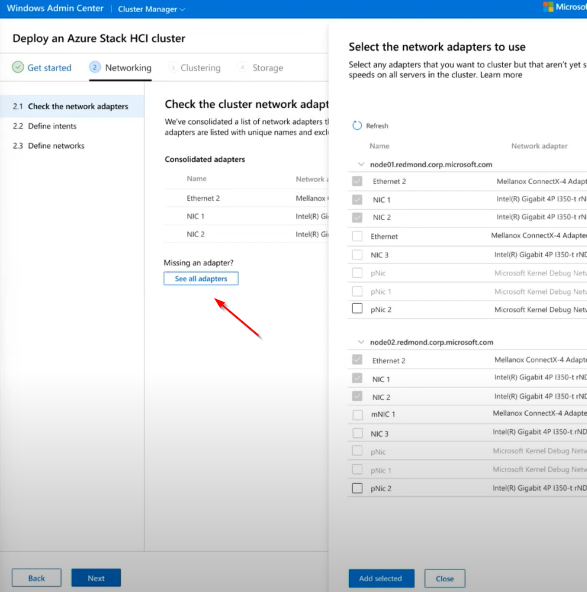Check the node02 mNIC 1 checkbox
Image resolution: width=587 pixels, height=592 pixels.
coord(357,415)
